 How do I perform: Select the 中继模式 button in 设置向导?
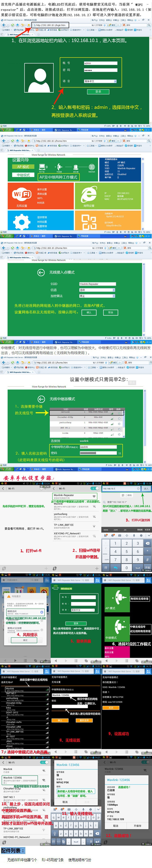(x=23, y=175)
